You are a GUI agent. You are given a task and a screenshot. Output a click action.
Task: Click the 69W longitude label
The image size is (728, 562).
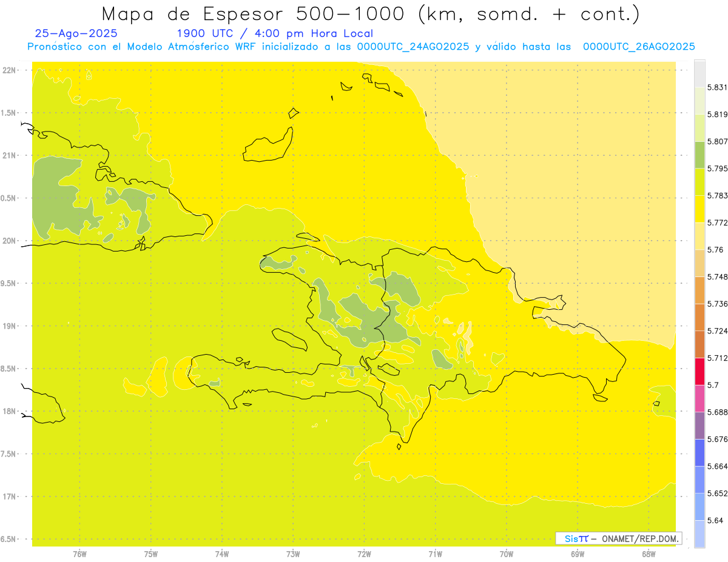(x=577, y=554)
